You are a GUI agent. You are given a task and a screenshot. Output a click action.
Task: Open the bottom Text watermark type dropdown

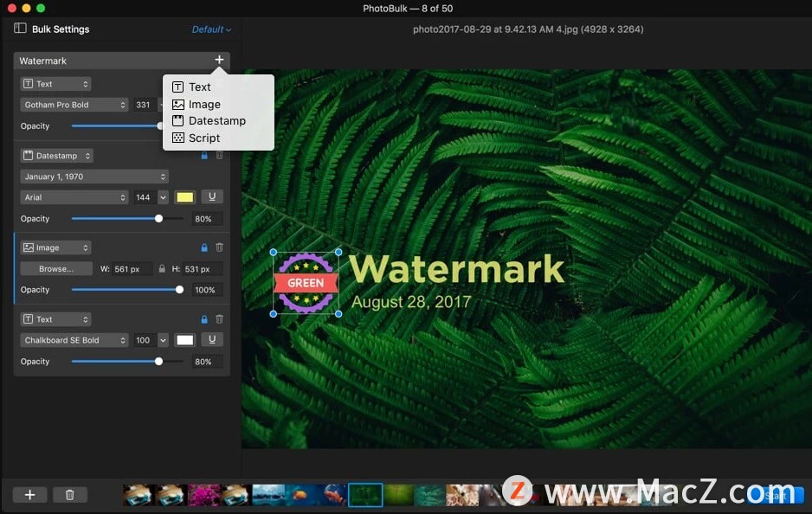pyautogui.click(x=56, y=318)
